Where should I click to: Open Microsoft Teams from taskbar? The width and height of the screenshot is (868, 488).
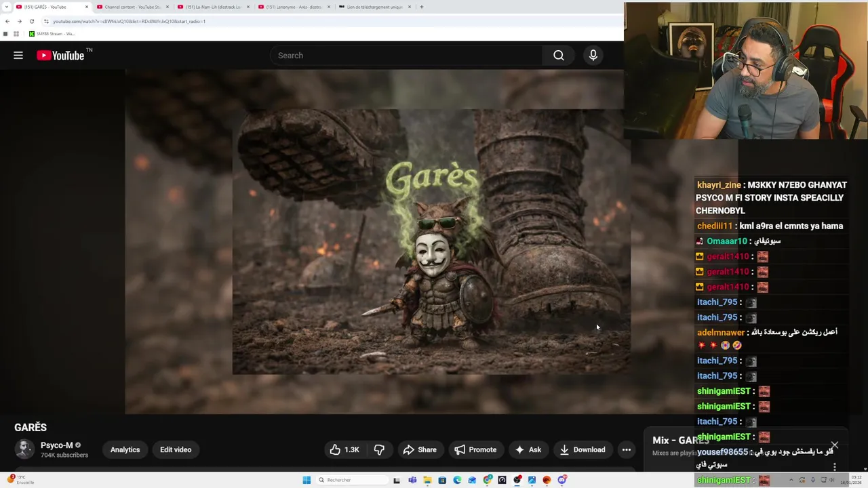click(x=412, y=480)
